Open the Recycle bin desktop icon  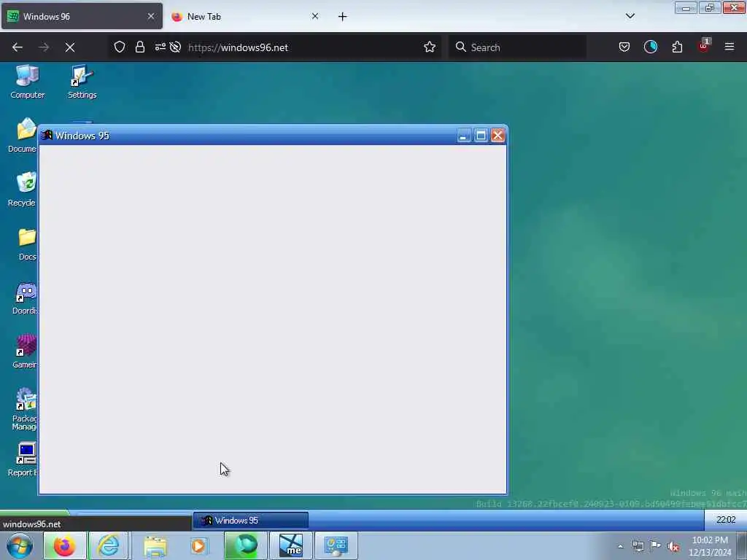[23, 190]
